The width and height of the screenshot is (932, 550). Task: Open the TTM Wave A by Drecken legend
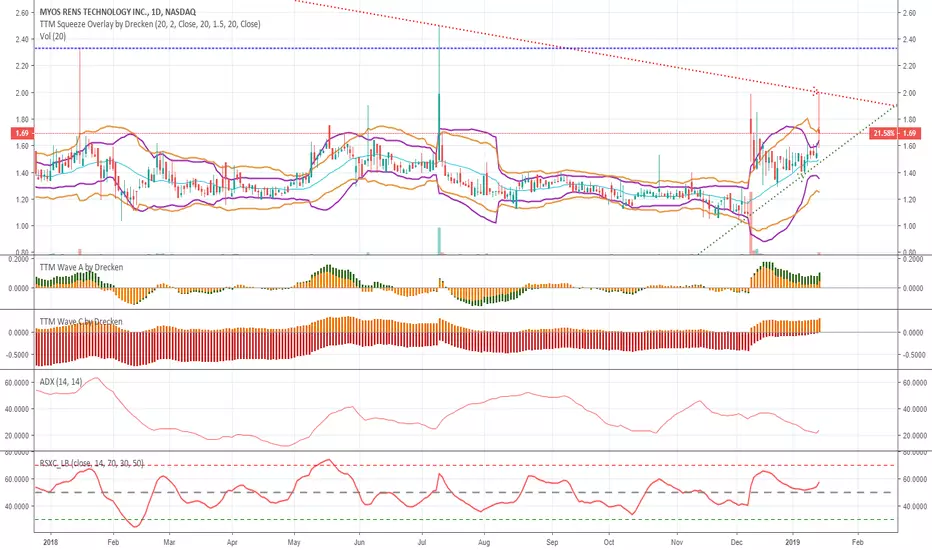(x=81, y=267)
